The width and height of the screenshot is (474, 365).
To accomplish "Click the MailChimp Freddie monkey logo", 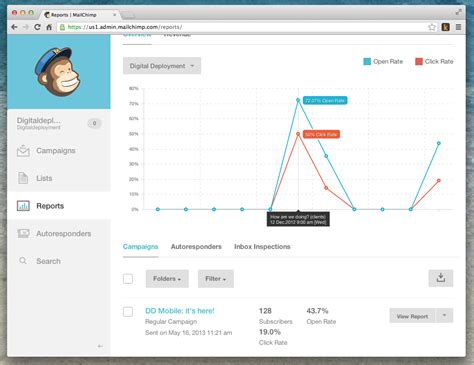I will point(58,71).
